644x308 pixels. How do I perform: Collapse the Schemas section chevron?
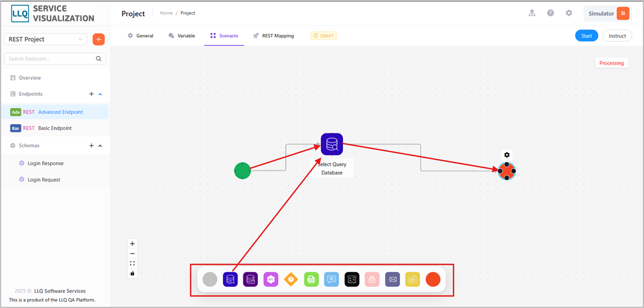100,146
